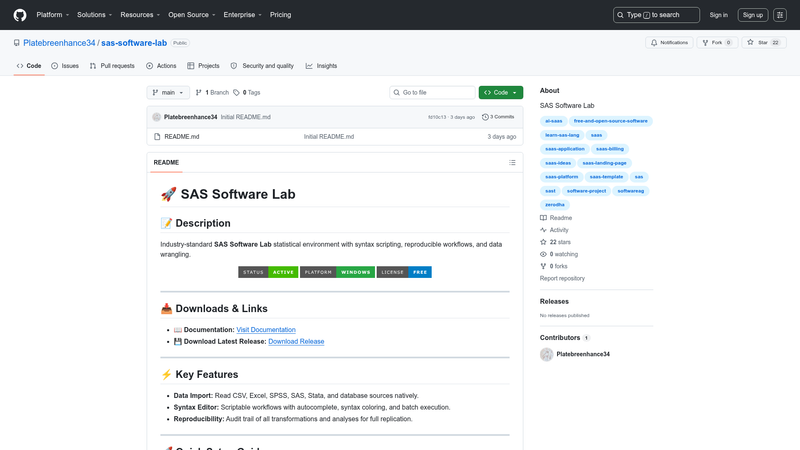The height and width of the screenshot is (450, 800).
Task: Focus the Go to file field
Action: 432,92
